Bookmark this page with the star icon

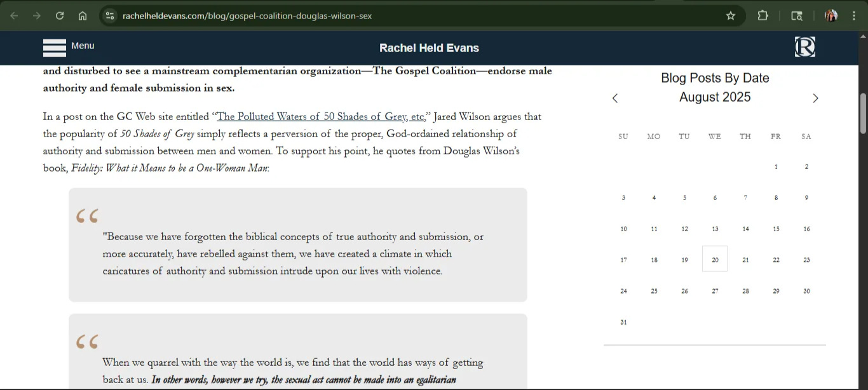pyautogui.click(x=731, y=16)
